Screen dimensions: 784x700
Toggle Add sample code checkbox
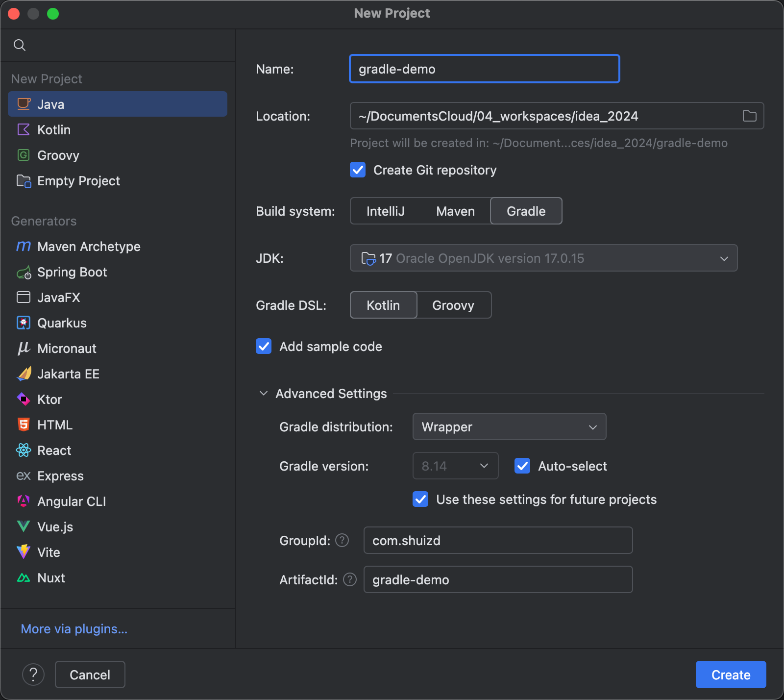click(x=264, y=347)
